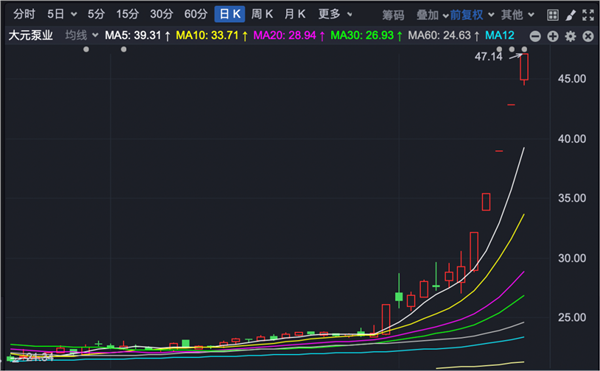This screenshot has height=371, width=600.
Task: Remove moving averages with X icon
Action: tap(588, 36)
